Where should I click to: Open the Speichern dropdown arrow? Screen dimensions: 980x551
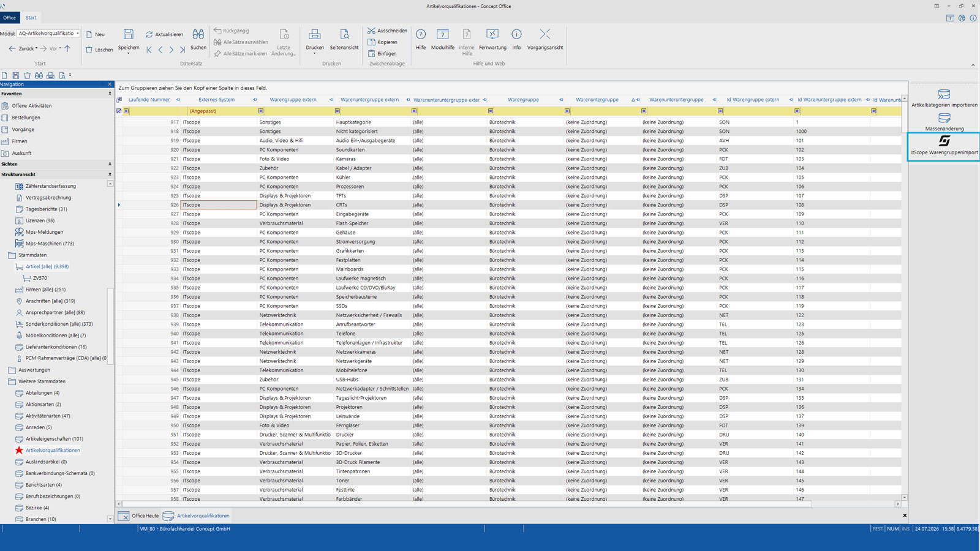point(128,54)
